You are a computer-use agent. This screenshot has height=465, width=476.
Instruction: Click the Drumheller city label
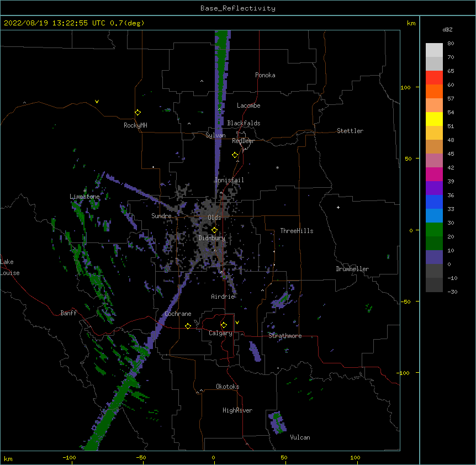click(352, 269)
